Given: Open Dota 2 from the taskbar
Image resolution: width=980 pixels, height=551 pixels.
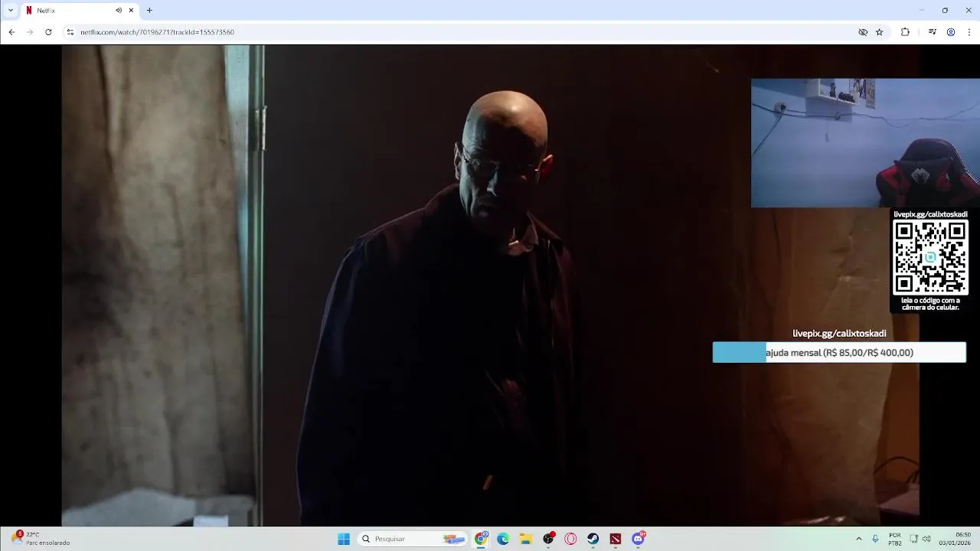Looking at the screenshot, I should tap(616, 539).
